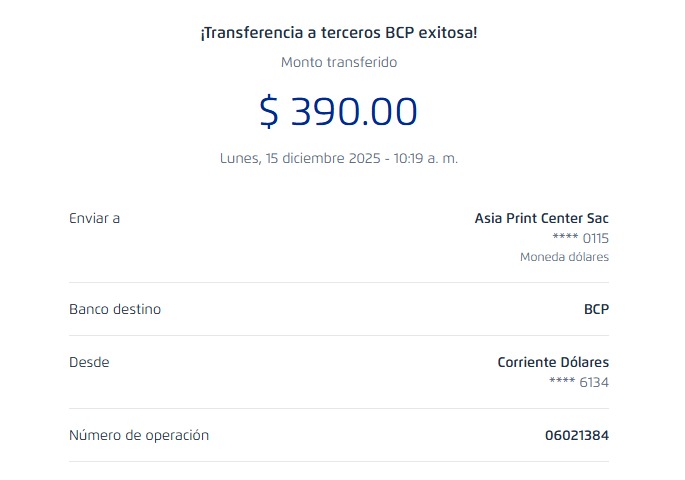Viewport: 685px width, 480px height.
Task: Click the divider line below the Número de operación row
Action: 339,461
